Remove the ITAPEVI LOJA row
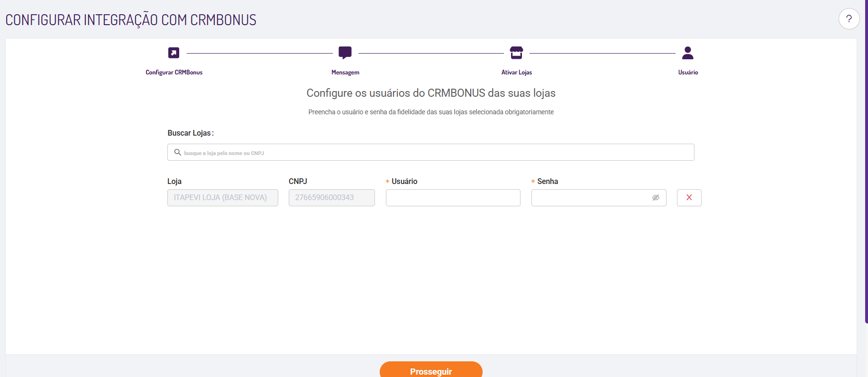The height and width of the screenshot is (377, 868). [689, 198]
